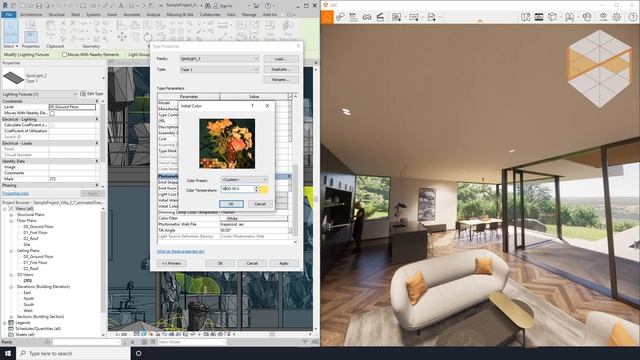
Task: Open the Family dropdown showing SpotLight_2
Action: (219, 59)
